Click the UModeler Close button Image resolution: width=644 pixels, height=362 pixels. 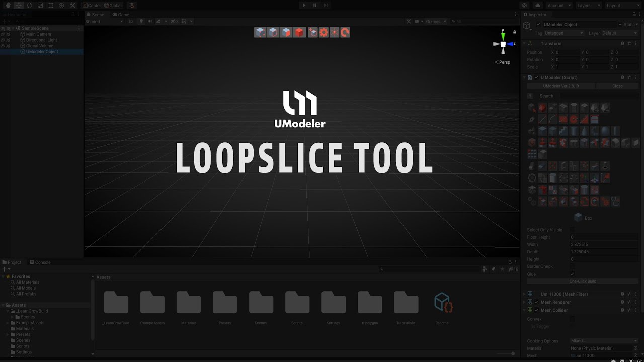[617, 86]
